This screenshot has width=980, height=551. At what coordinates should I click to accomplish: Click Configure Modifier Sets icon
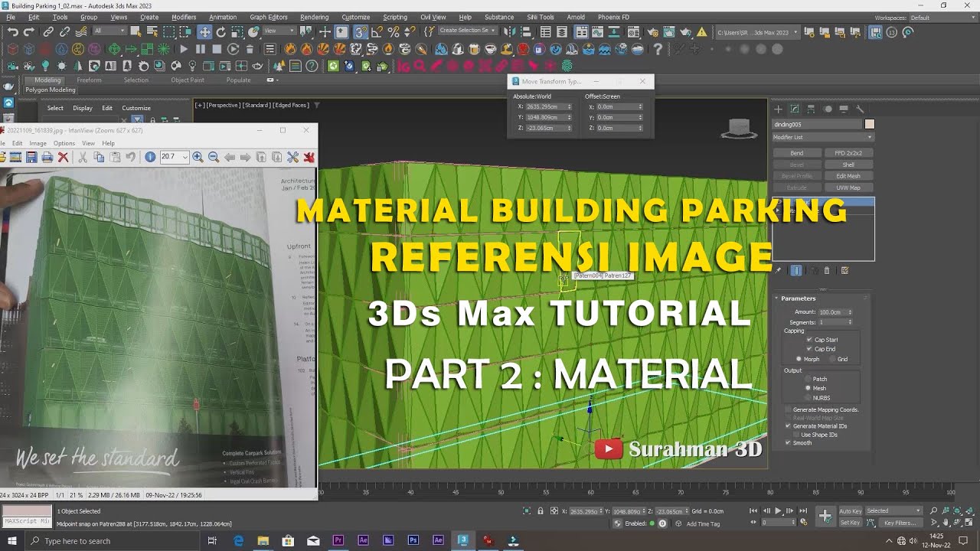pos(845,270)
